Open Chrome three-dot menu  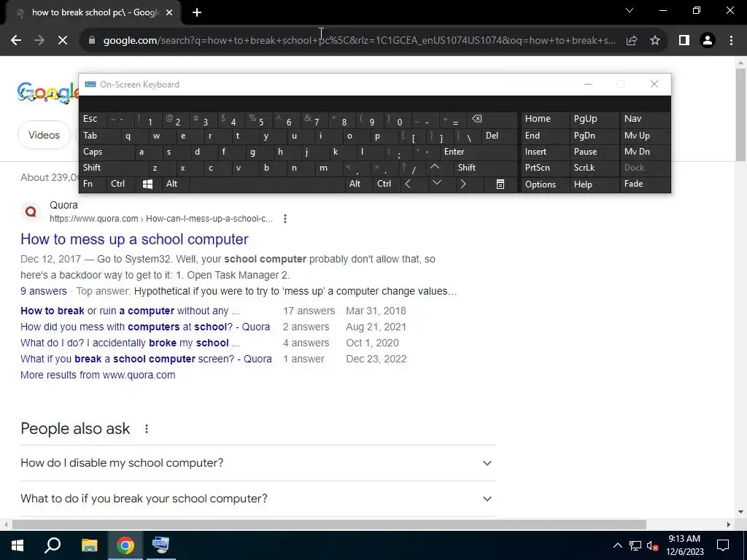pos(731,41)
